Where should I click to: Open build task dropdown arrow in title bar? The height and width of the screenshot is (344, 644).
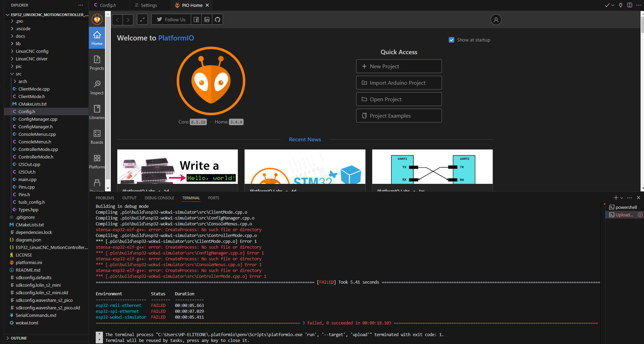pyautogui.click(x=613, y=5)
